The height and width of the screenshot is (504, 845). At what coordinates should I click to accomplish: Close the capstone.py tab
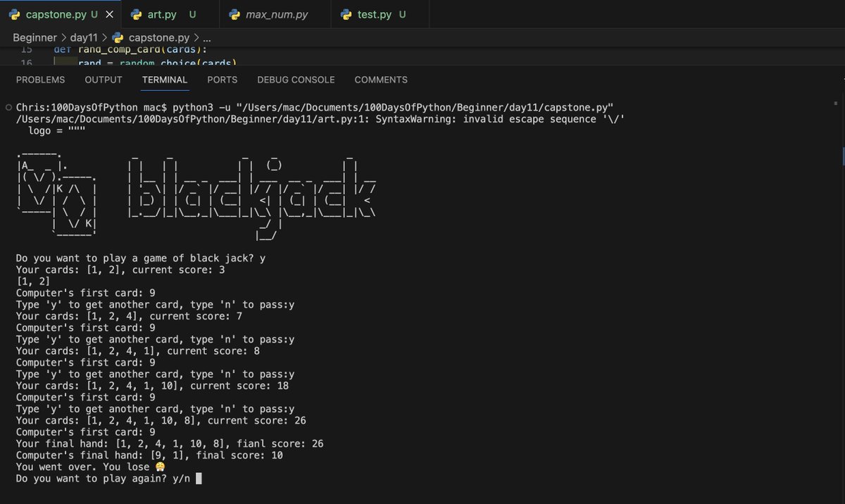108,14
